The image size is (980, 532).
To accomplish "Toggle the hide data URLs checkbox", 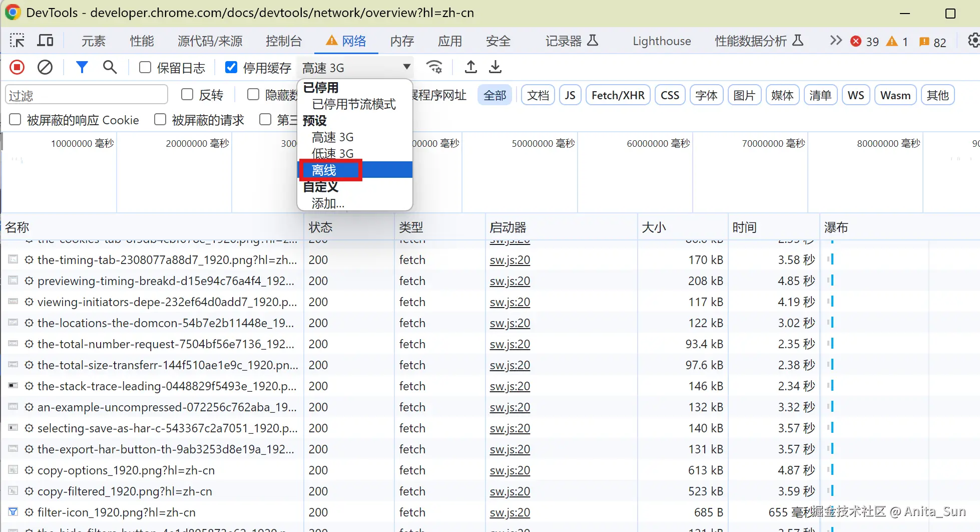I will [253, 94].
